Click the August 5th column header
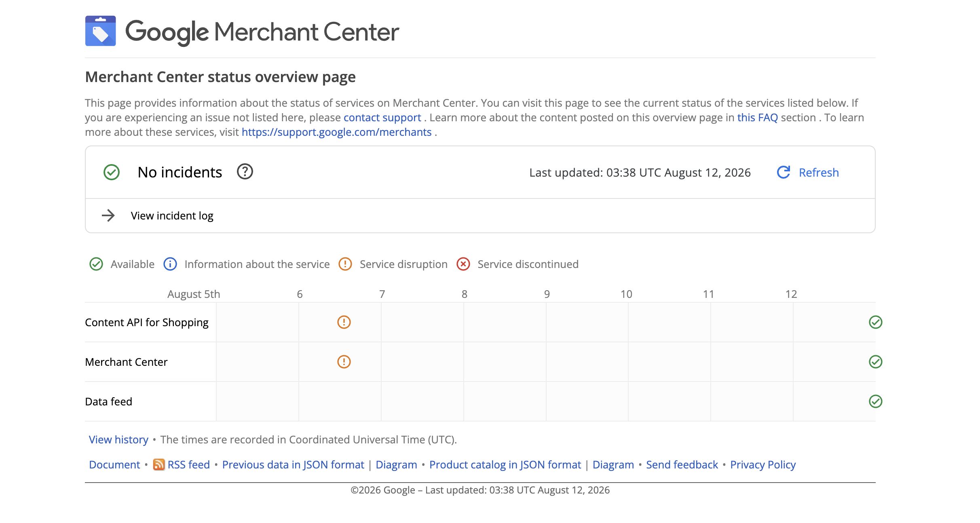Screen dimensions: 980x523 click(194, 294)
